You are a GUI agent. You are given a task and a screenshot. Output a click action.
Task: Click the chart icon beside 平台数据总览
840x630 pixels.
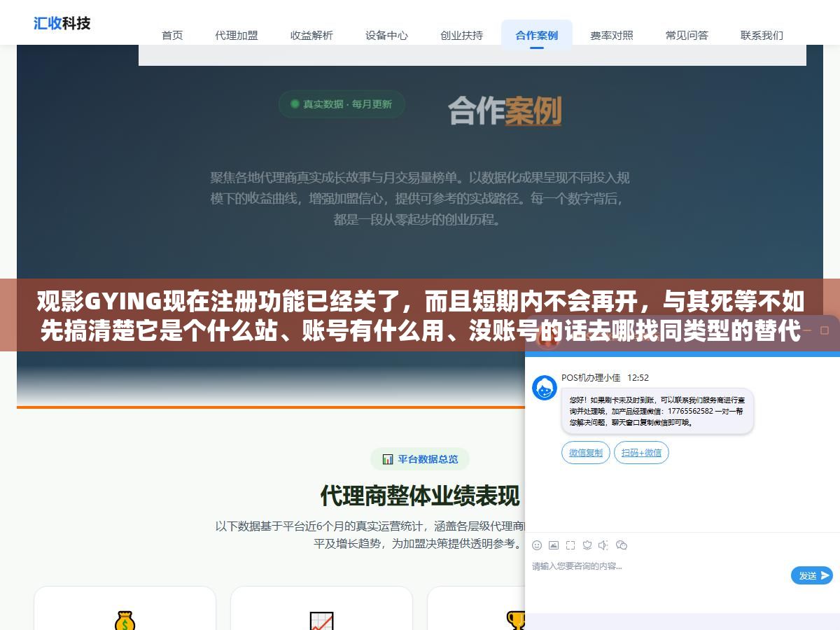[388, 459]
